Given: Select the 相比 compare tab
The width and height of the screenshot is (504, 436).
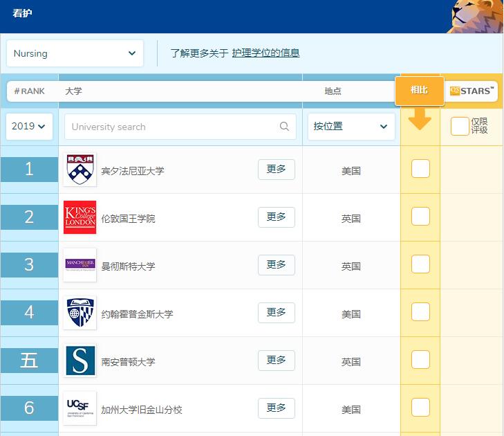Looking at the screenshot, I should [419, 91].
